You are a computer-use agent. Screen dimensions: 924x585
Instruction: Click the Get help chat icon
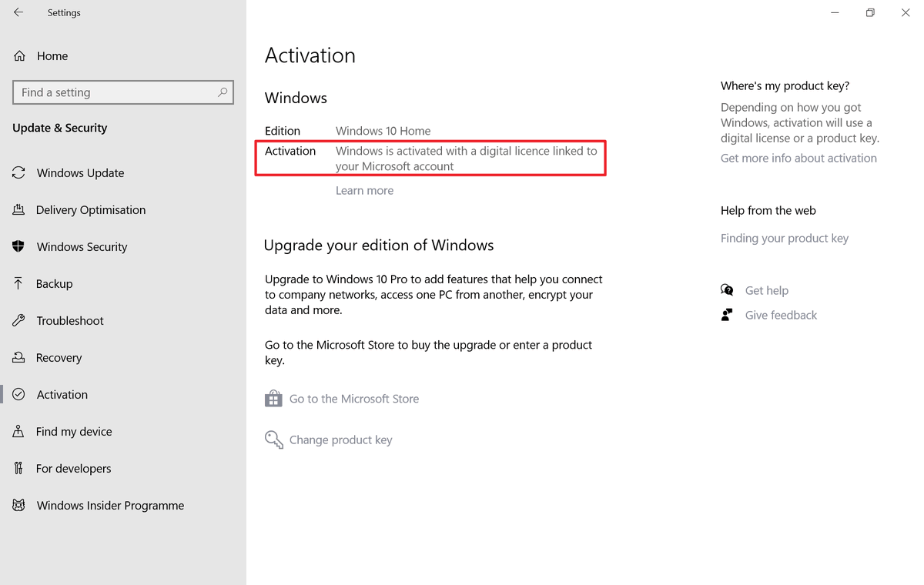727,290
